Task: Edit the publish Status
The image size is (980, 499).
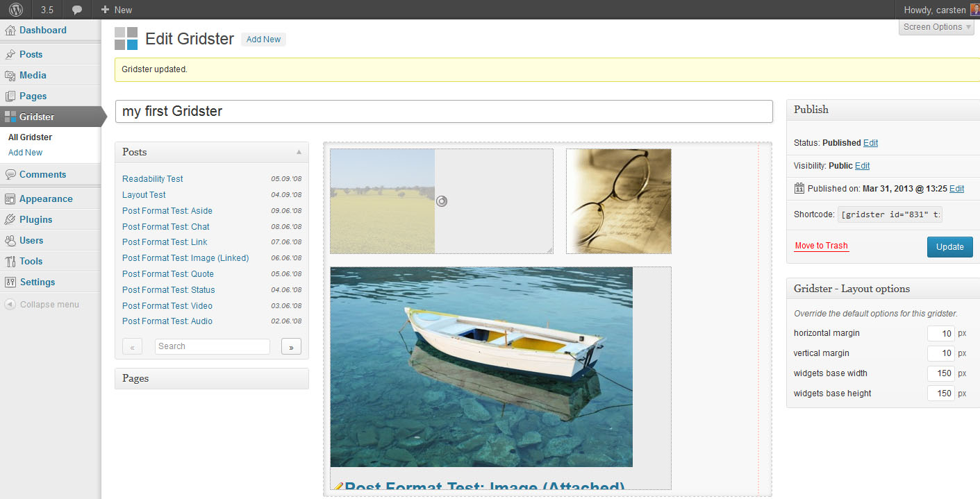Action: tap(870, 143)
